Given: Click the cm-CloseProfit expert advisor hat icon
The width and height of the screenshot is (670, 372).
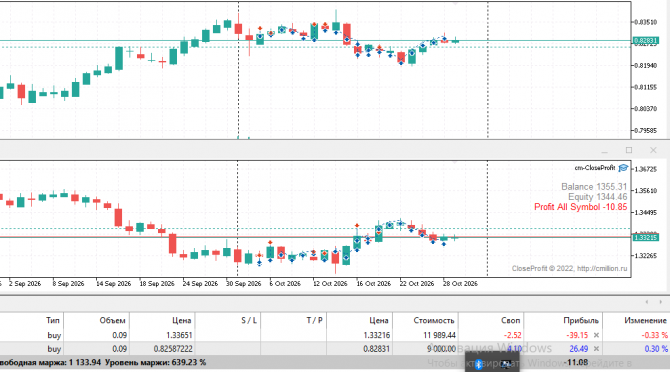Looking at the screenshot, I should [x=623, y=168].
